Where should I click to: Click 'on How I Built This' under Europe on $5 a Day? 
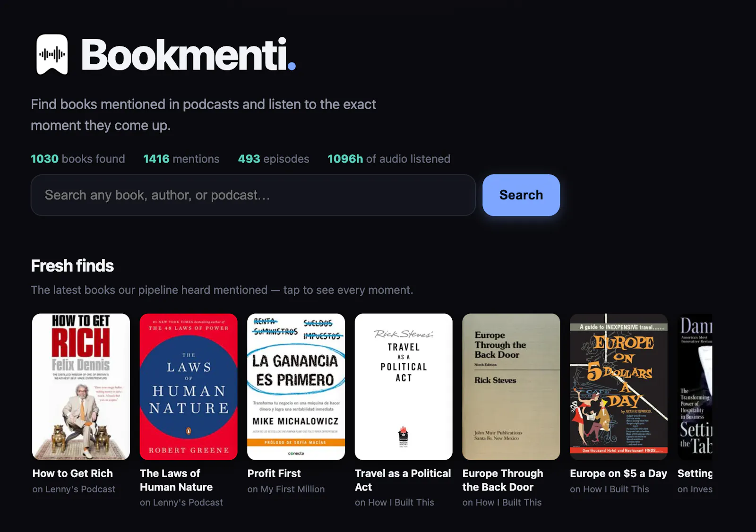click(610, 489)
